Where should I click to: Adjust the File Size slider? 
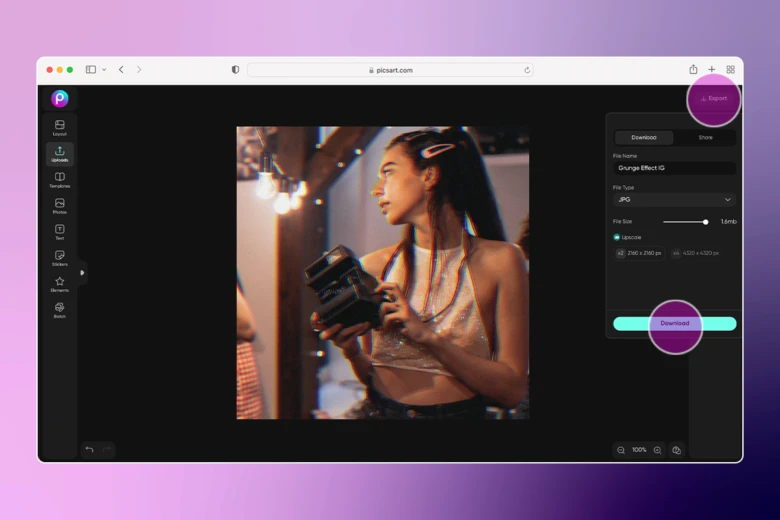[705, 222]
